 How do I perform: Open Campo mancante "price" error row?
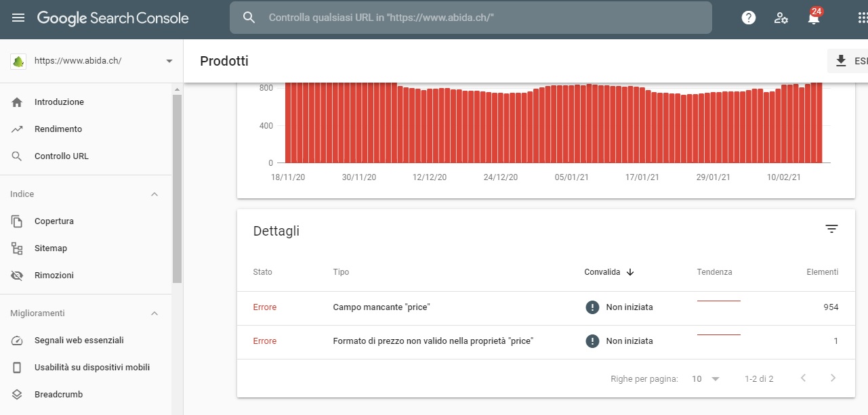pyautogui.click(x=546, y=308)
